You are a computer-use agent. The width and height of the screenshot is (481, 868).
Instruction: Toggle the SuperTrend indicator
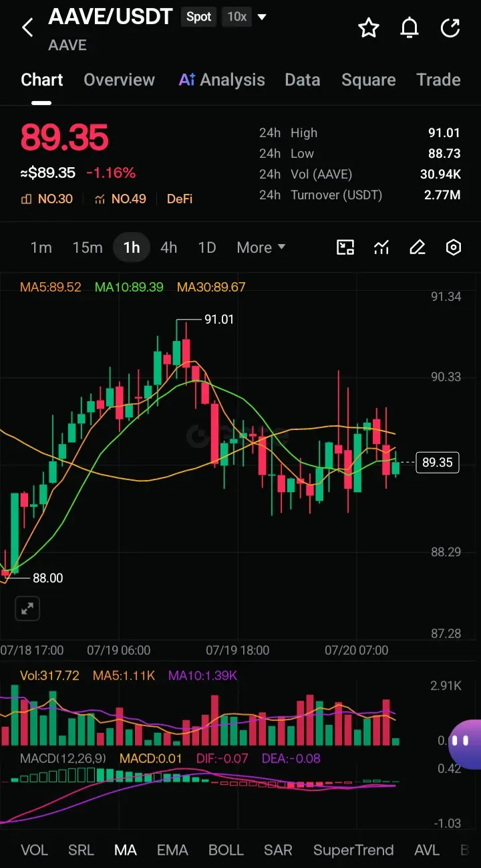tap(353, 850)
